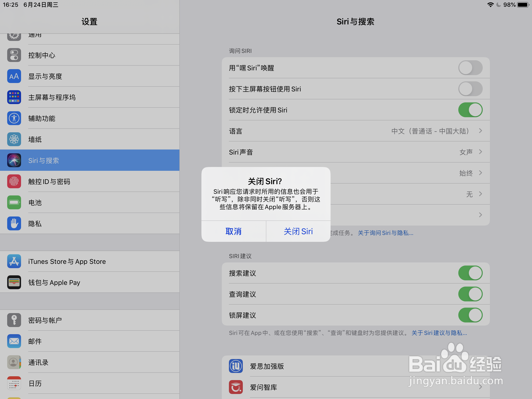
Task: Tap the Display & Brightness AA icon
Action: tap(14, 76)
